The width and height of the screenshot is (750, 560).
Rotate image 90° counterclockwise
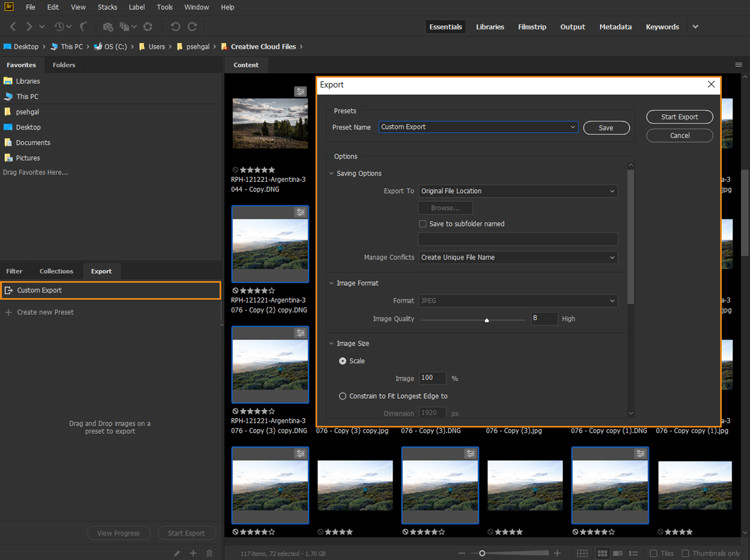(x=176, y=27)
